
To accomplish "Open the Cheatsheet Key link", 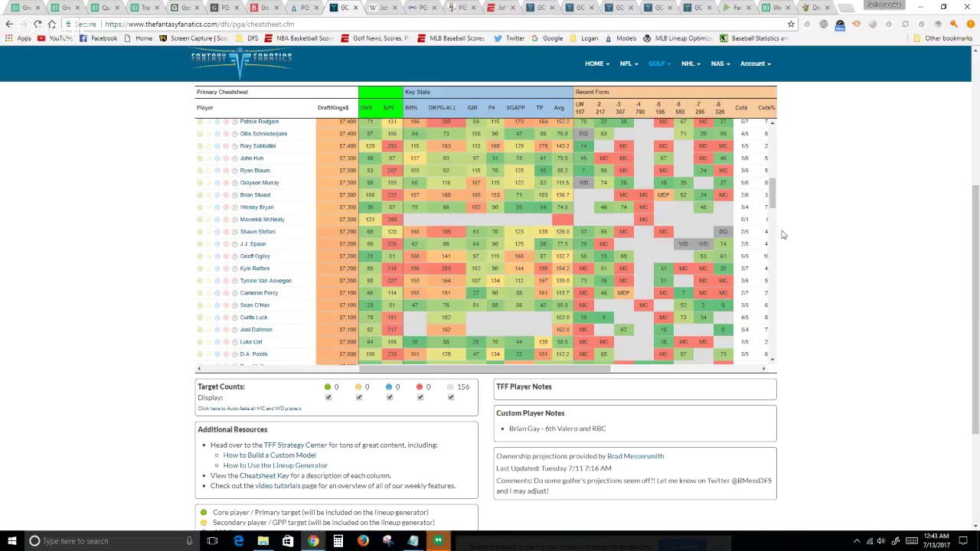I will pos(264,476).
